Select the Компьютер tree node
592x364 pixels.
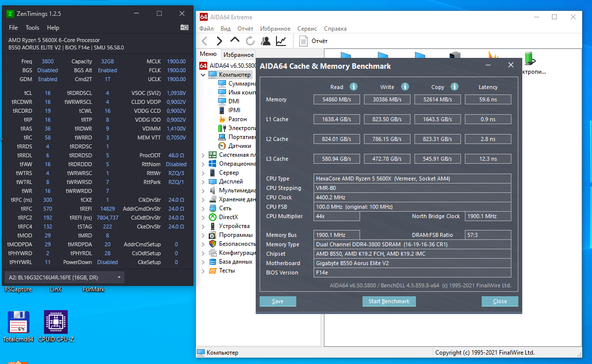tap(234, 74)
